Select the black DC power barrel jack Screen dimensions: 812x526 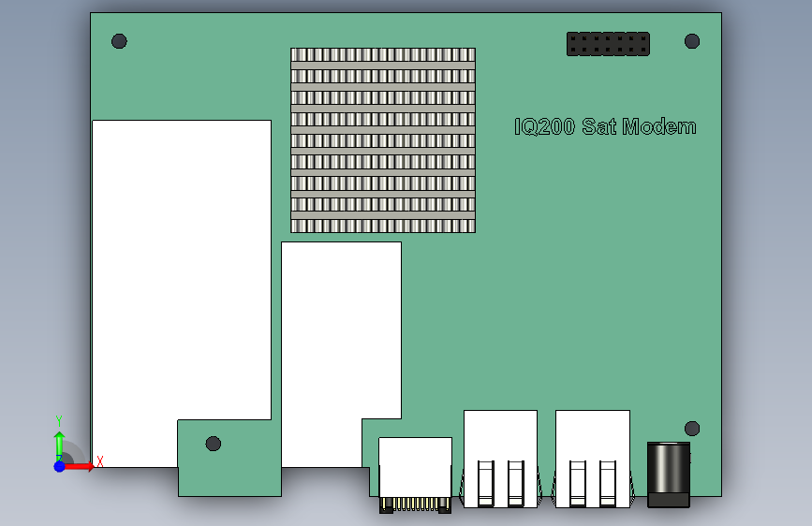(x=669, y=475)
